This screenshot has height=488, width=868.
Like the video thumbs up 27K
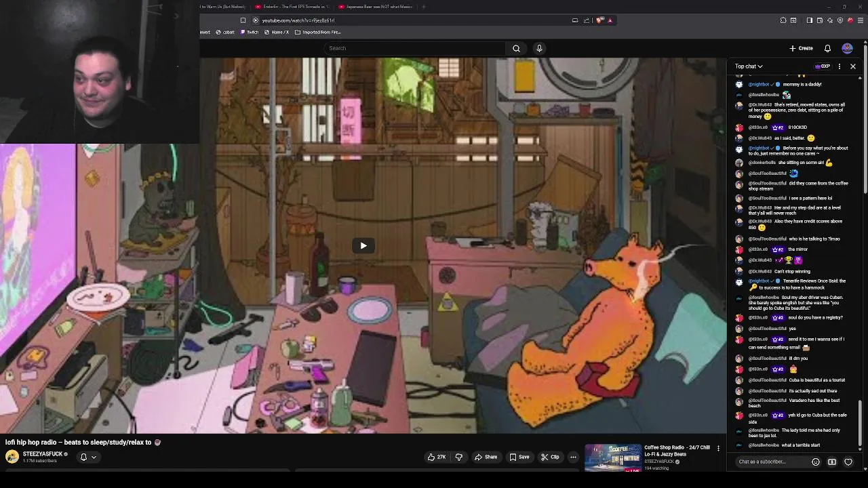click(437, 457)
